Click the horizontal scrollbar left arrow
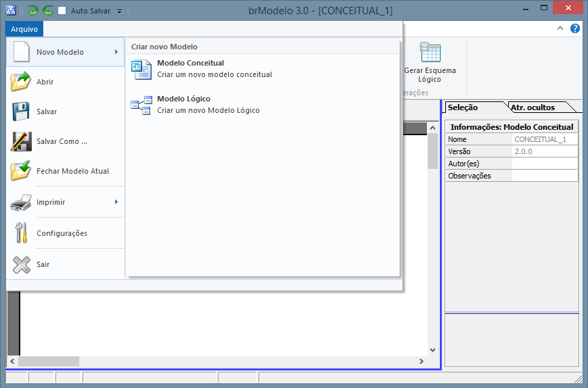The width and height of the screenshot is (588, 388). [x=12, y=362]
